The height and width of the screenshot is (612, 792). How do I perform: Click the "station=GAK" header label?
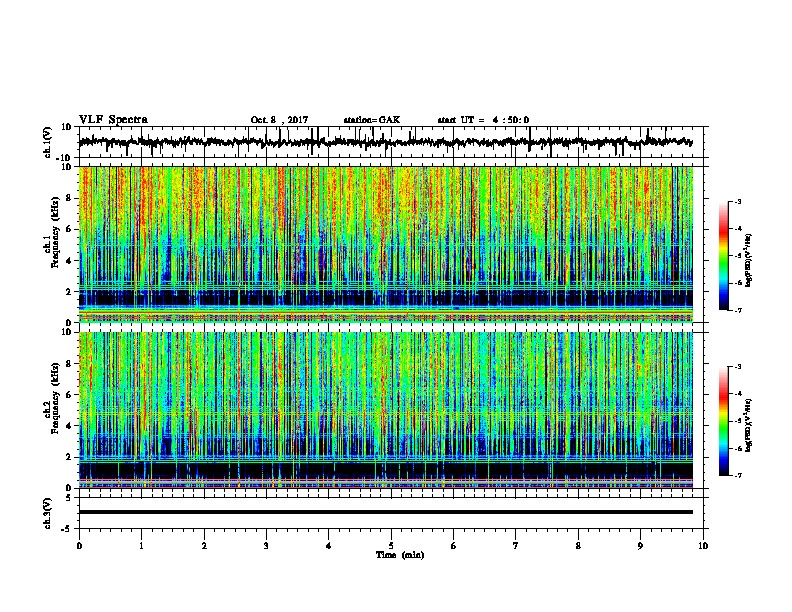[372, 120]
